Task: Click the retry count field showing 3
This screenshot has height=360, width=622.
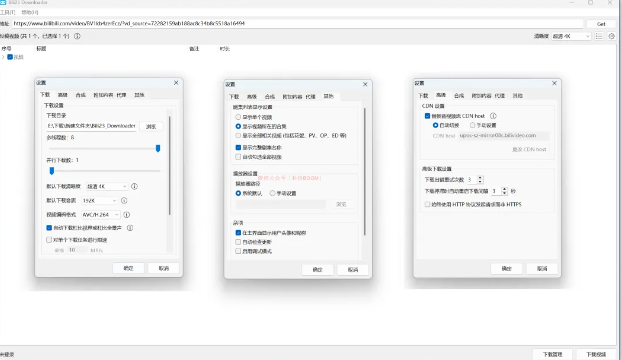Action: (471, 180)
